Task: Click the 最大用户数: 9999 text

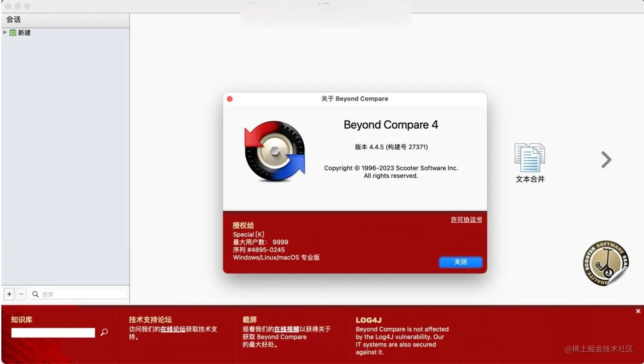Action: 260,242
